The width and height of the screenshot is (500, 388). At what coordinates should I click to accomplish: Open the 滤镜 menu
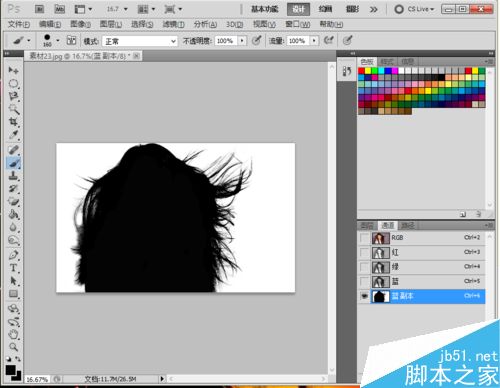(x=173, y=24)
